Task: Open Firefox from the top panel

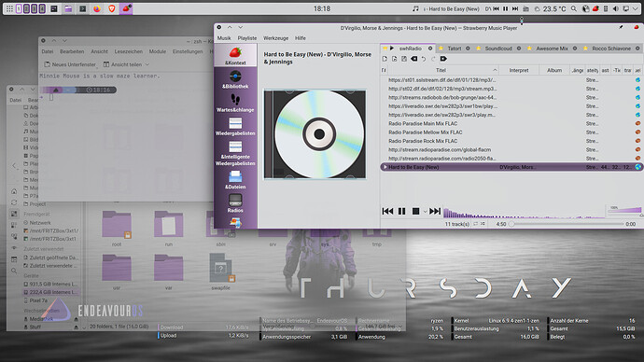Action: (97, 8)
